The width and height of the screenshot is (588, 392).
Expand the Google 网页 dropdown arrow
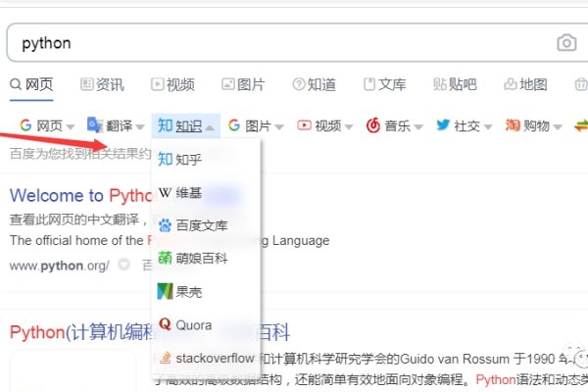pyautogui.click(x=71, y=127)
